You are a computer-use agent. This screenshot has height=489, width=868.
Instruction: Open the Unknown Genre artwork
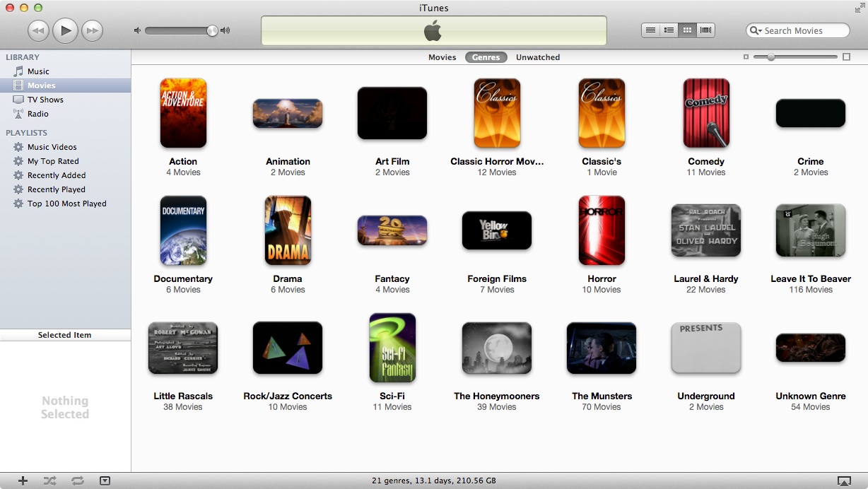[811, 348]
